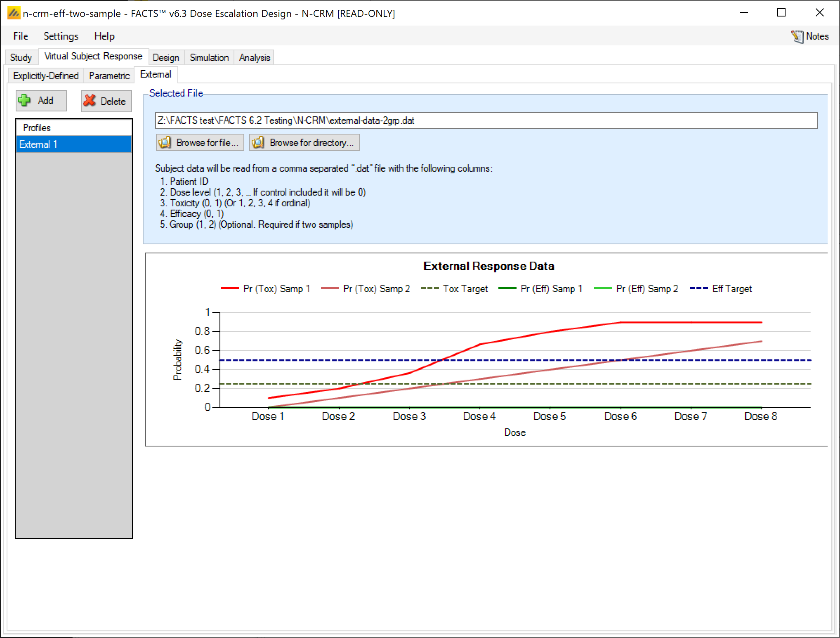Screen dimensions: 840x638
Task: Click the Browse for directory folder icon
Action: tap(258, 142)
